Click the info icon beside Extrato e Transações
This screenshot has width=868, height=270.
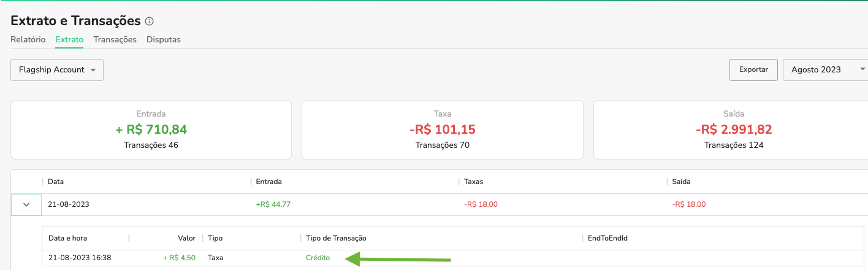click(150, 21)
